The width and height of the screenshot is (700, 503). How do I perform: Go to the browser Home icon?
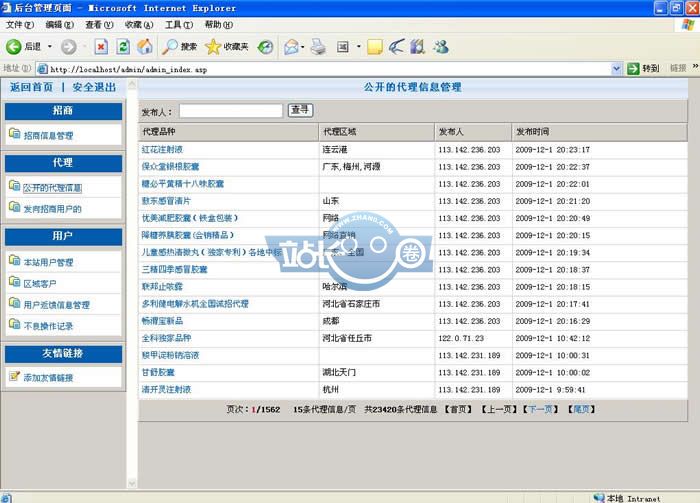(x=145, y=46)
